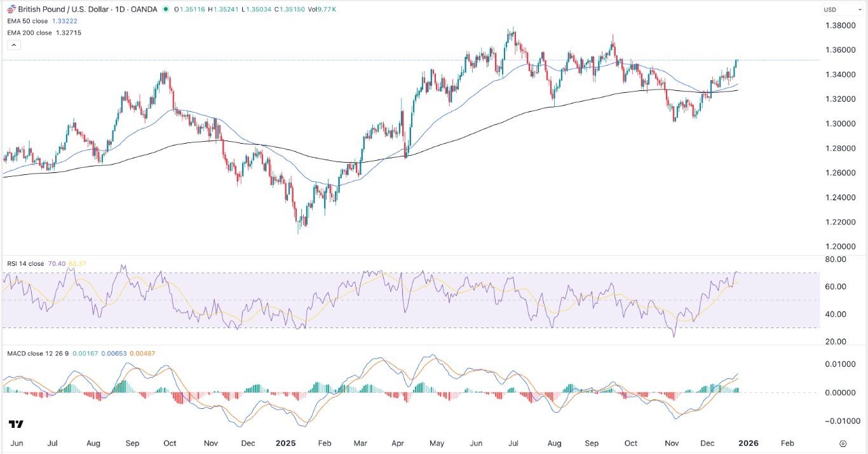Click the Feb label at the far right of time axis

(787, 443)
